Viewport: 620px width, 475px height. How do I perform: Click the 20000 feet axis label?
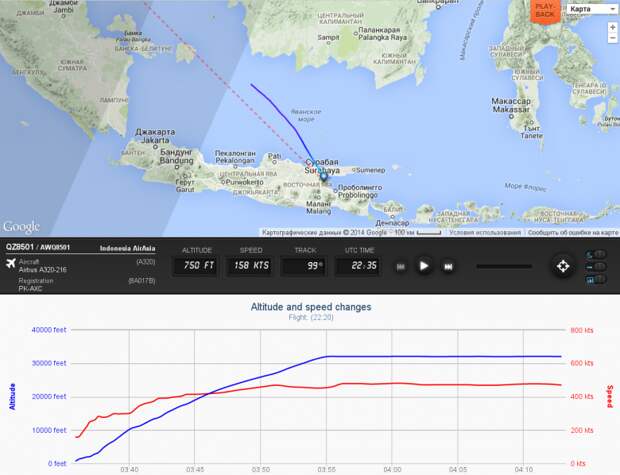tap(49, 397)
